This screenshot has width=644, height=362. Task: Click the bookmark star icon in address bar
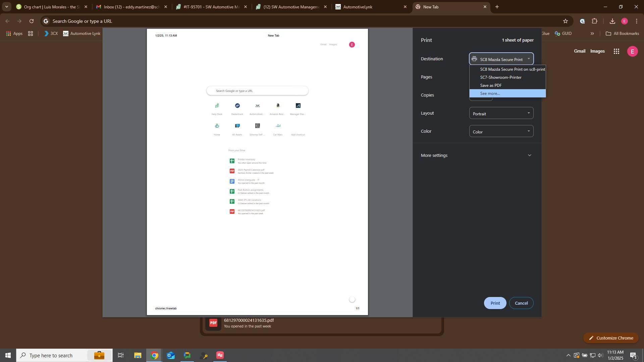[x=566, y=21]
